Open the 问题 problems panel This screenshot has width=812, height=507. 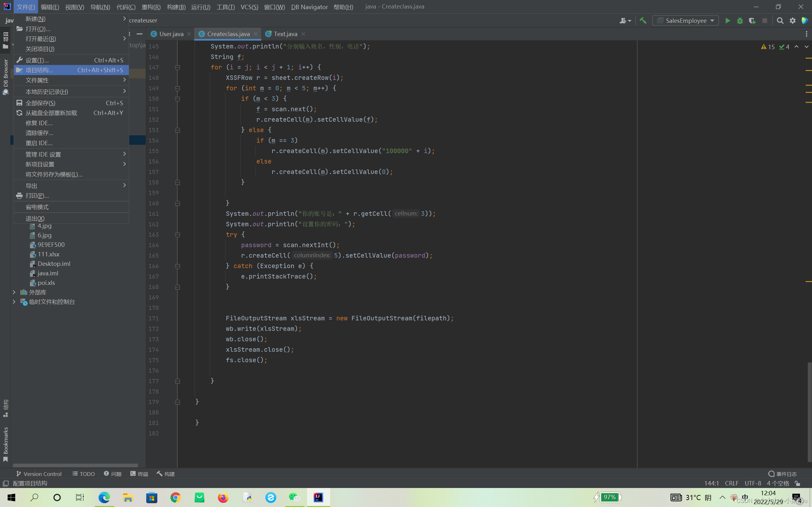point(113,474)
